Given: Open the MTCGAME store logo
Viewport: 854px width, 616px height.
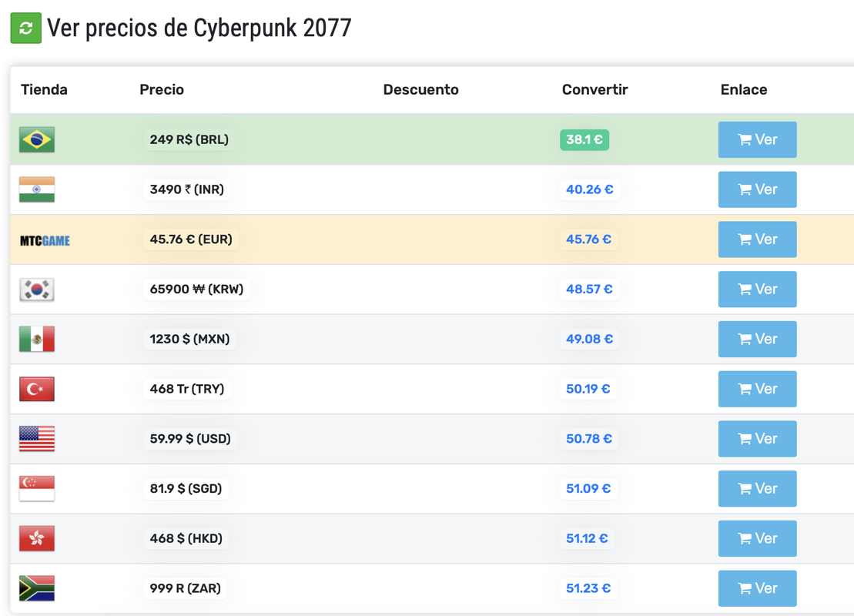Looking at the screenshot, I should click(x=45, y=240).
